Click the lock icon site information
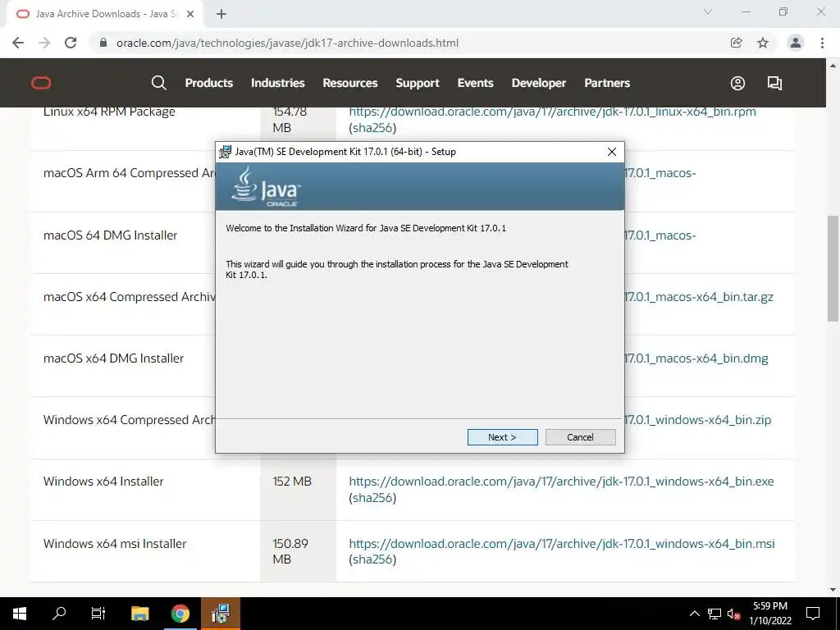 pyautogui.click(x=103, y=43)
